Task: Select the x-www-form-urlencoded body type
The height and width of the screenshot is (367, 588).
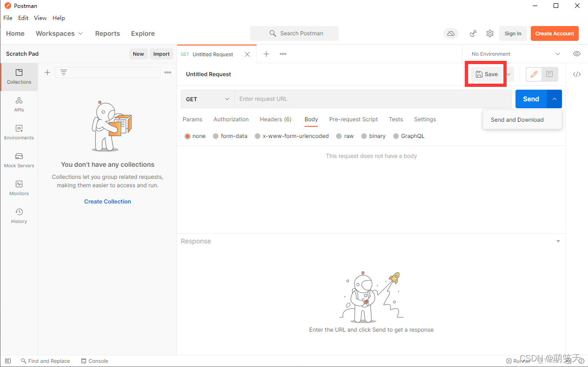Action: (292, 136)
